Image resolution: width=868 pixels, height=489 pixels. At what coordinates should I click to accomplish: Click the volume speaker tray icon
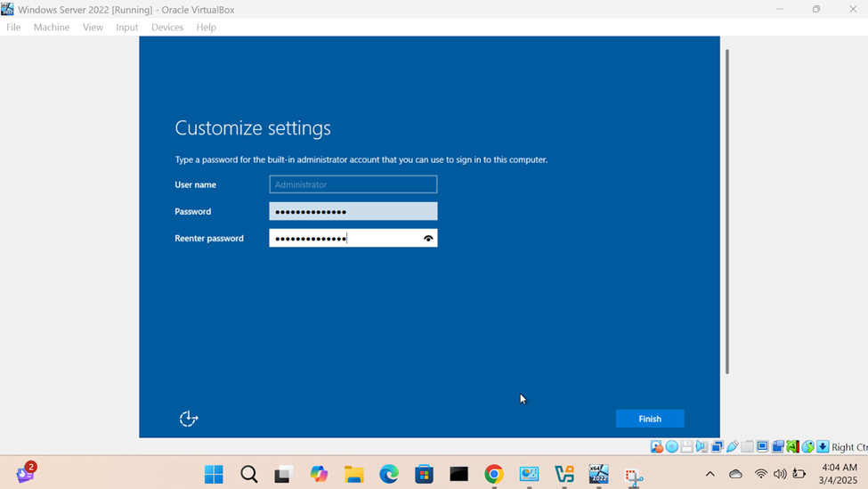[x=780, y=474]
